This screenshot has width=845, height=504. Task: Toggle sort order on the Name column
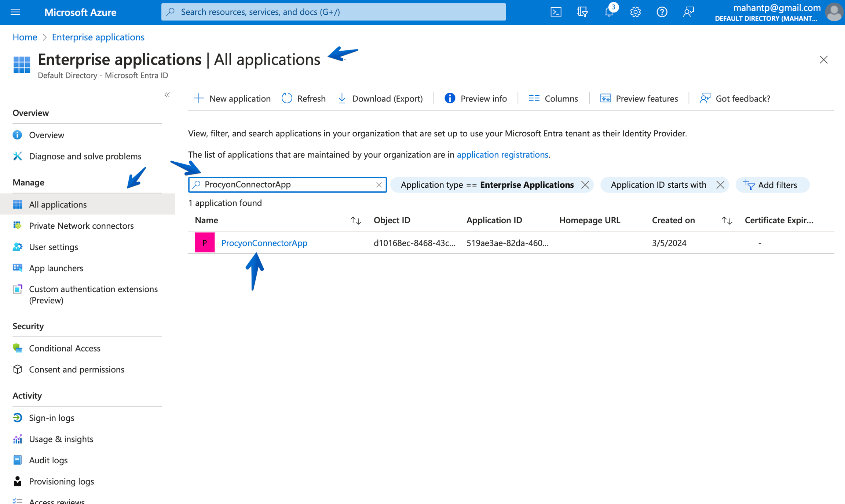(x=355, y=220)
